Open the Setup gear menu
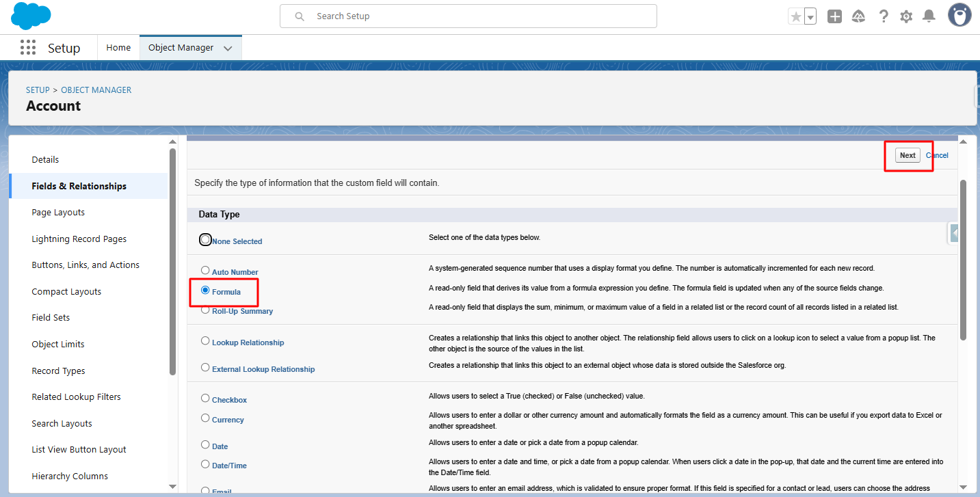The width and height of the screenshot is (980, 497). click(x=906, y=16)
